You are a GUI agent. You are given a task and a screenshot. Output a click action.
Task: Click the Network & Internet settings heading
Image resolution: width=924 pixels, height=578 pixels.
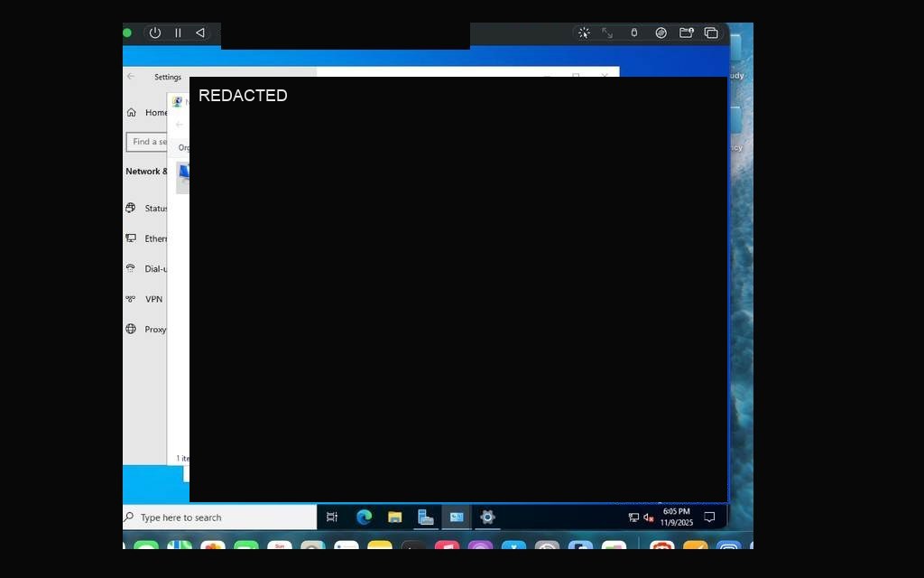tap(146, 171)
